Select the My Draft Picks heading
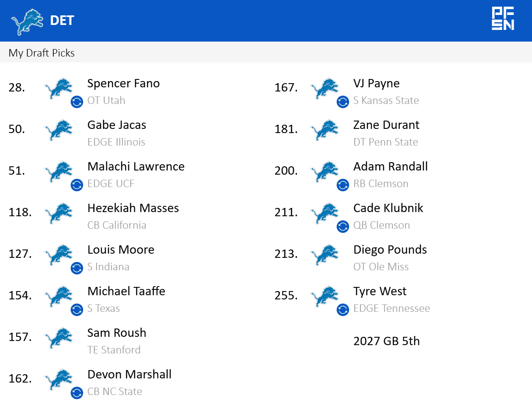532x410 pixels. pos(42,53)
